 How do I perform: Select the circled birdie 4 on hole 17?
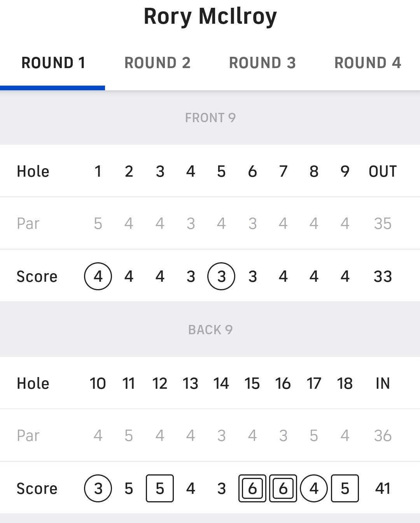(314, 488)
